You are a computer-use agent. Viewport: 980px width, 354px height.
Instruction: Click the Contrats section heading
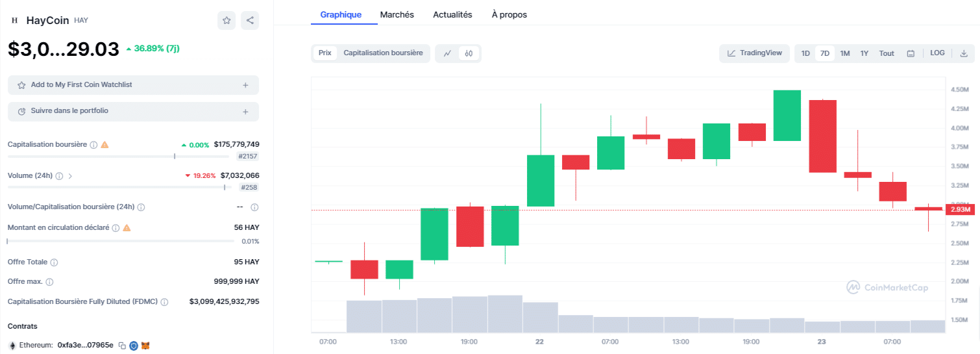tap(23, 326)
